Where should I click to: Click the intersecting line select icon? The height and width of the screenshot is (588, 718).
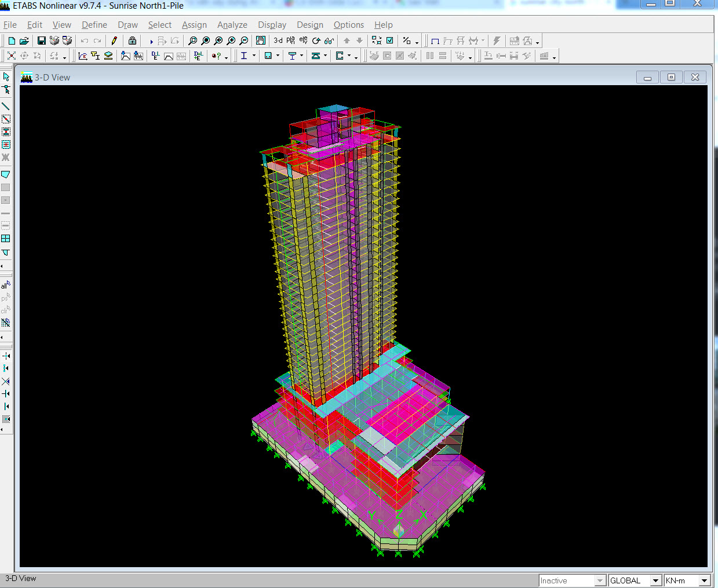coord(6,323)
